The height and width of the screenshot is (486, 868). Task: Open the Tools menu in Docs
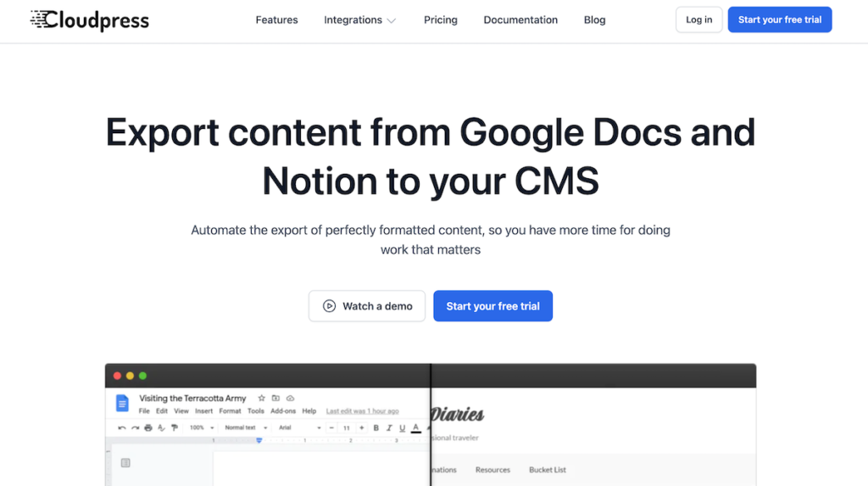point(256,411)
